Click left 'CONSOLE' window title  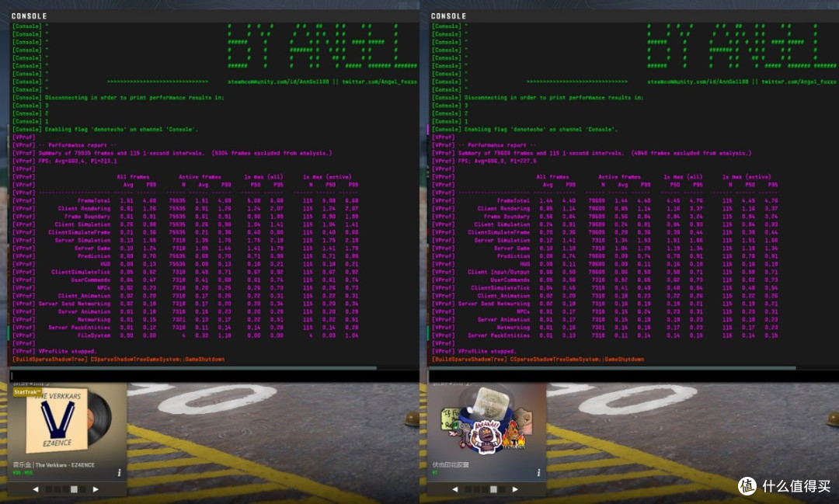29,16
